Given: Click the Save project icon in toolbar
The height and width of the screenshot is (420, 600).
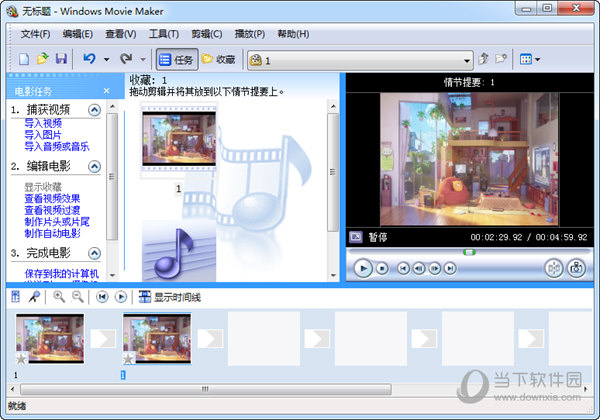Looking at the screenshot, I should click(x=61, y=60).
